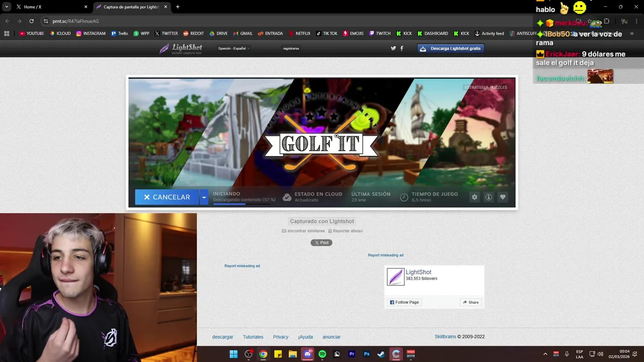
Task: Click Descarga Lightshot gratis button
Action: click(450, 48)
